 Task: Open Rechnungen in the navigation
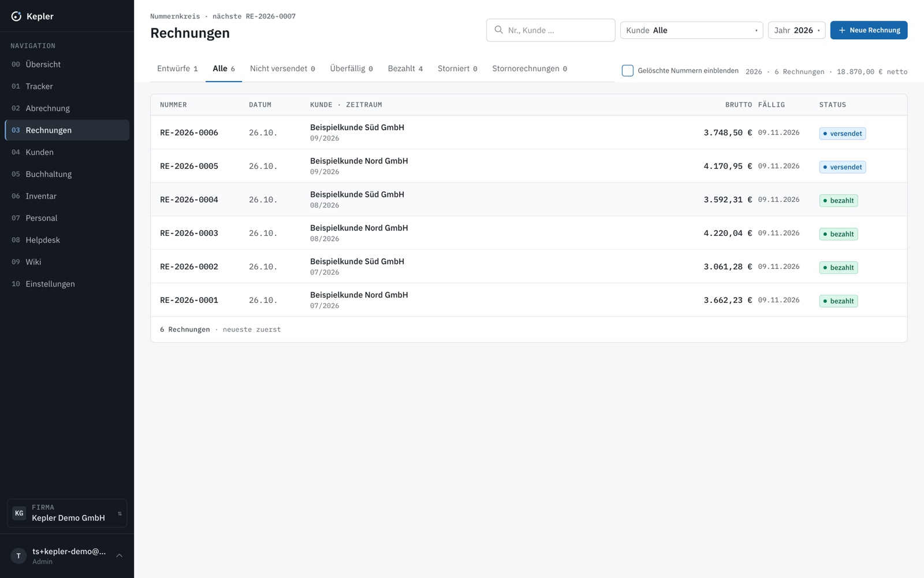[x=67, y=130]
